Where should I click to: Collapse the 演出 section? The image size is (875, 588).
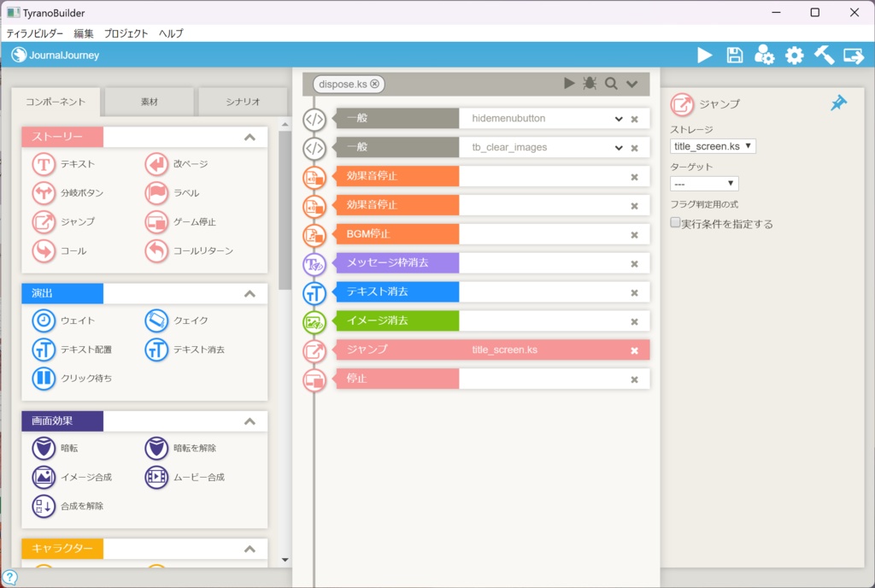click(250, 294)
